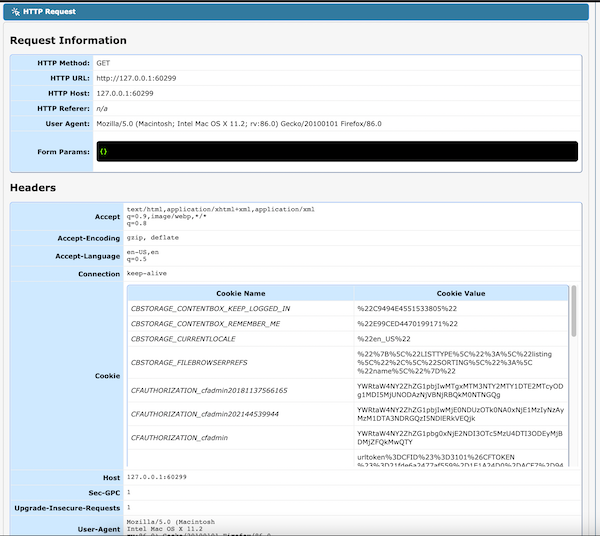The width and height of the screenshot is (600, 536).
Task: Click the cookie table scrollbar thumb
Action: pos(574,311)
